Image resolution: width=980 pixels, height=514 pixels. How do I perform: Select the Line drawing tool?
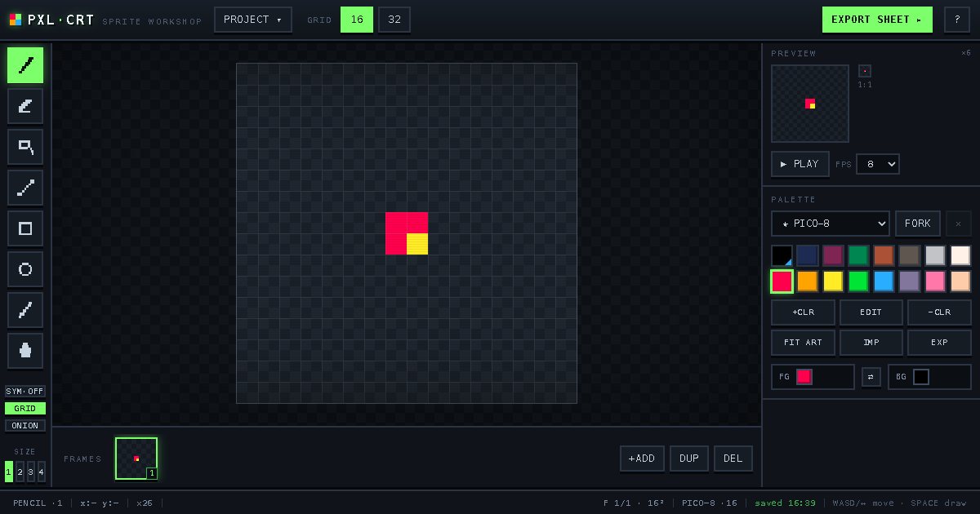pos(25,188)
